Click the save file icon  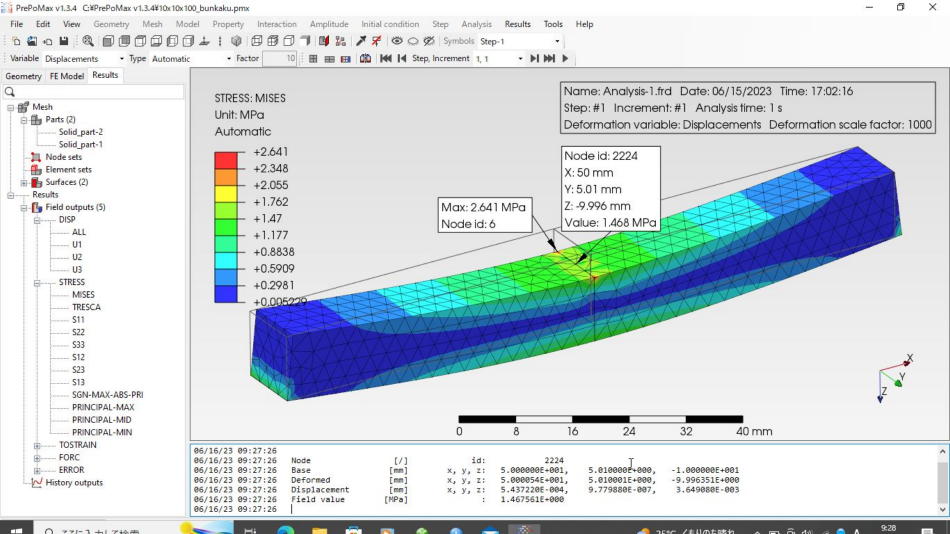(64, 41)
